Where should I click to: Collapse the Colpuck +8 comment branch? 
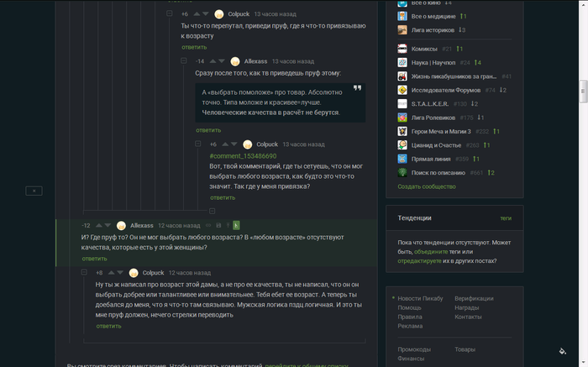click(x=83, y=273)
